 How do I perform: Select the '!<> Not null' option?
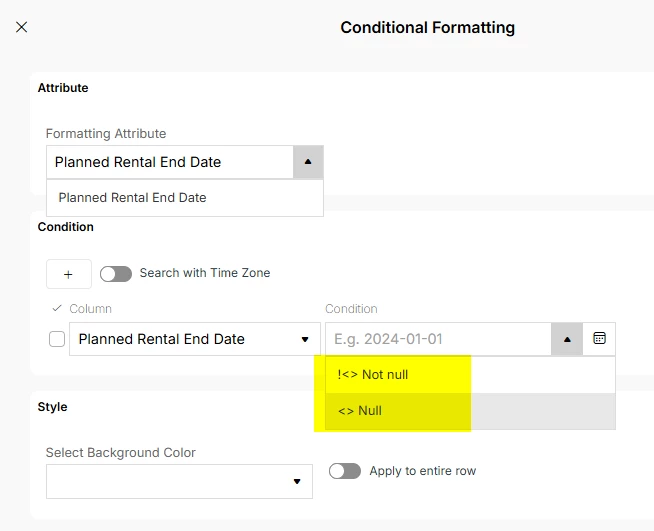tap(373, 375)
